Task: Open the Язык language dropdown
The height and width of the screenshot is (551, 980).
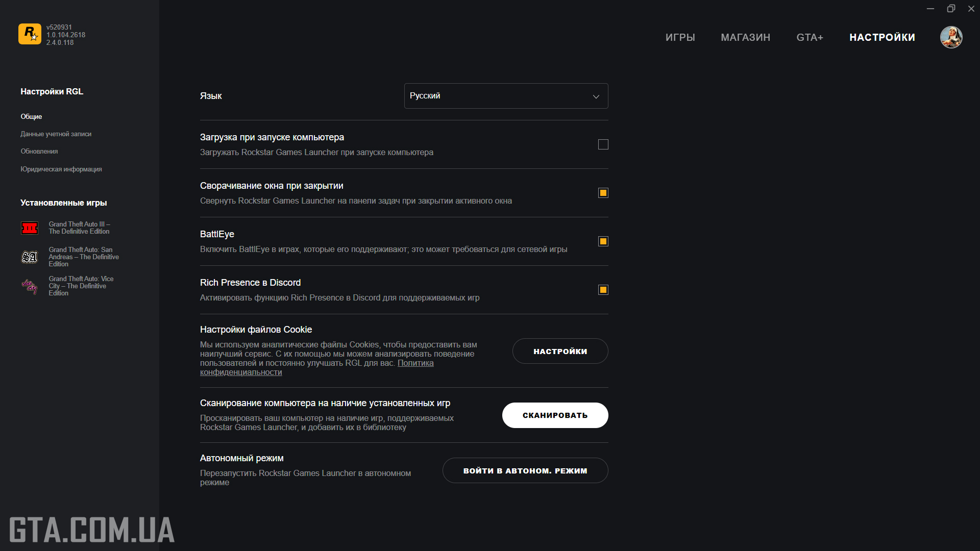Action: click(506, 96)
